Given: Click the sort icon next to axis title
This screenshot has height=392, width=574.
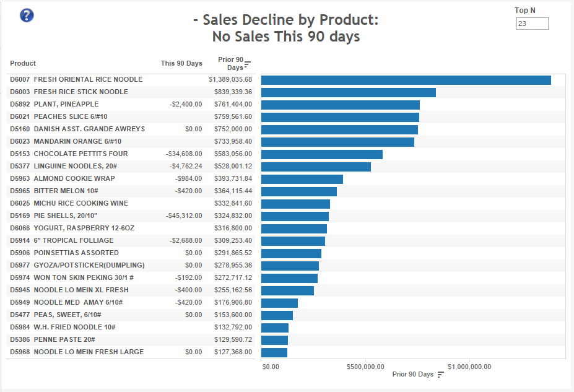Looking at the screenshot, I should 441,374.
